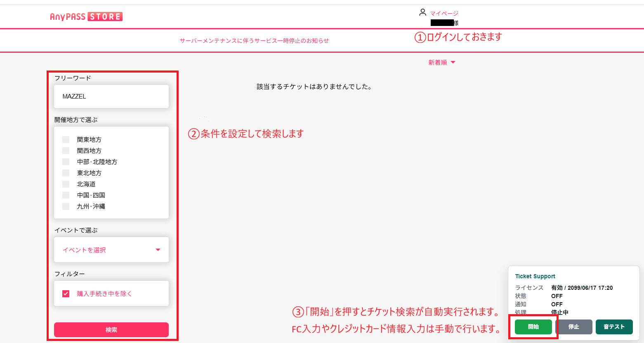
Task: Click the 該当するチケットはありませんでした message
Action: point(314,87)
